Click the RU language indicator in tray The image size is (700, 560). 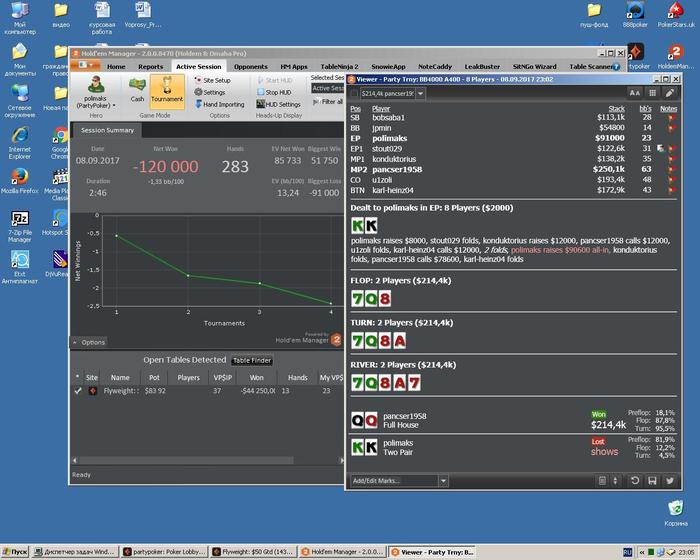point(627,552)
